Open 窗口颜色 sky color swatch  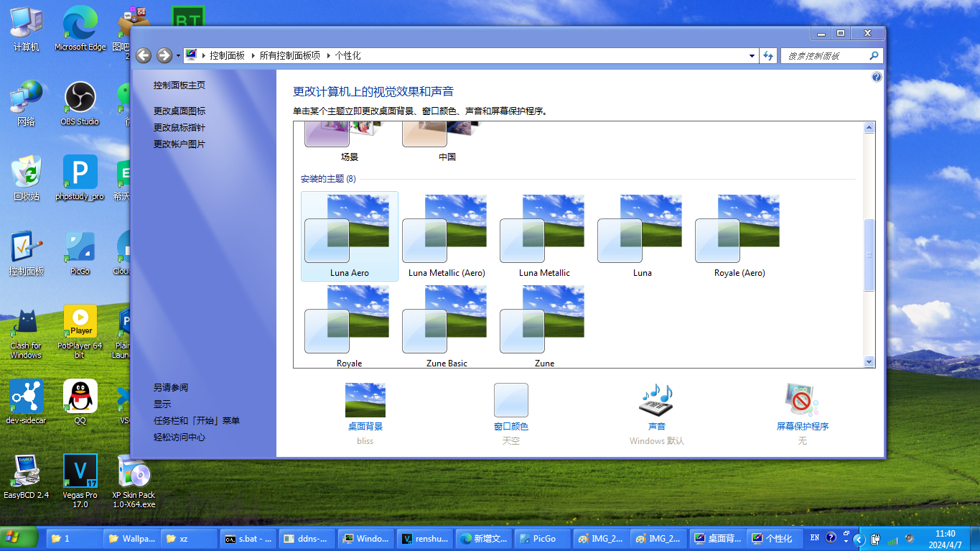coord(510,414)
